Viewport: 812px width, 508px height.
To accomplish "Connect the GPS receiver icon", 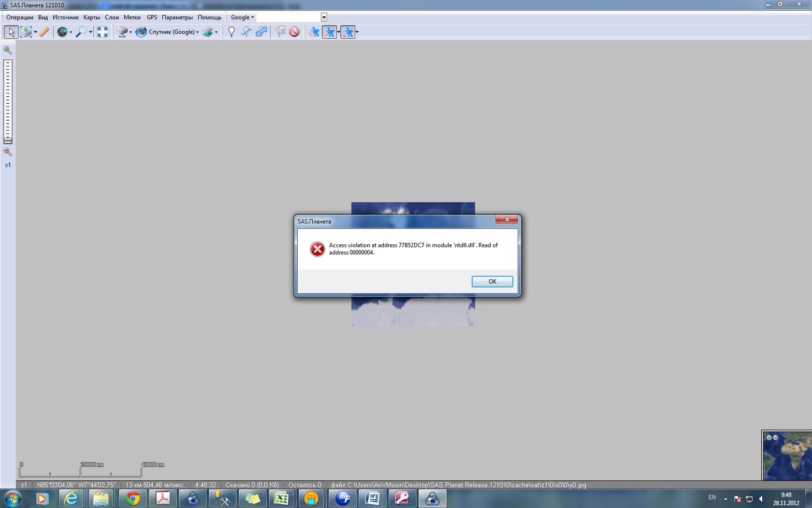I will tap(314, 32).
